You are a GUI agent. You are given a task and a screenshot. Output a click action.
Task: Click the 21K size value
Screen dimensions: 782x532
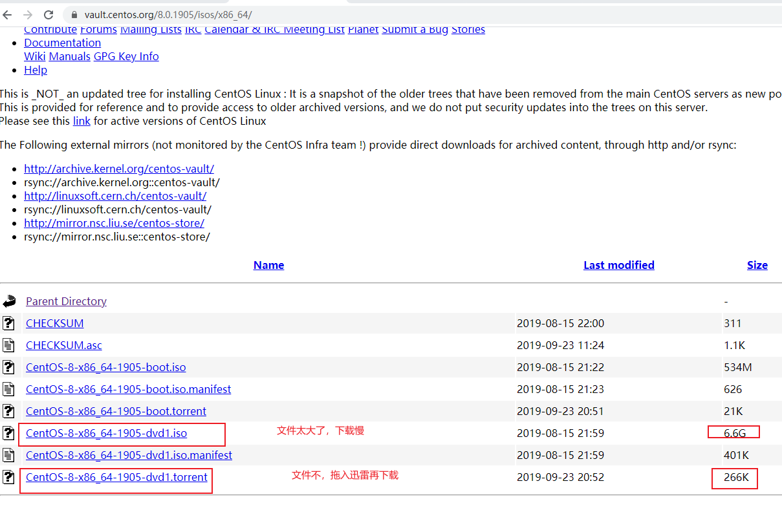(x=733, y=411)
